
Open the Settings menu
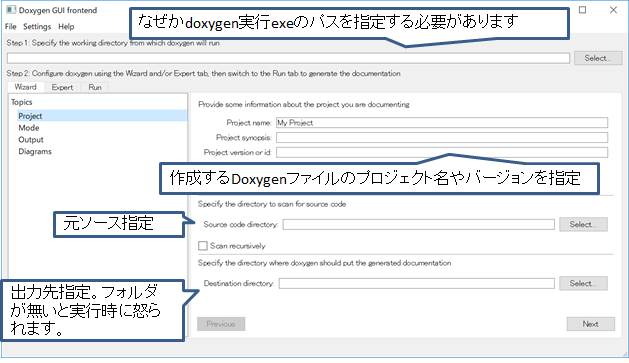click(37, 26)
